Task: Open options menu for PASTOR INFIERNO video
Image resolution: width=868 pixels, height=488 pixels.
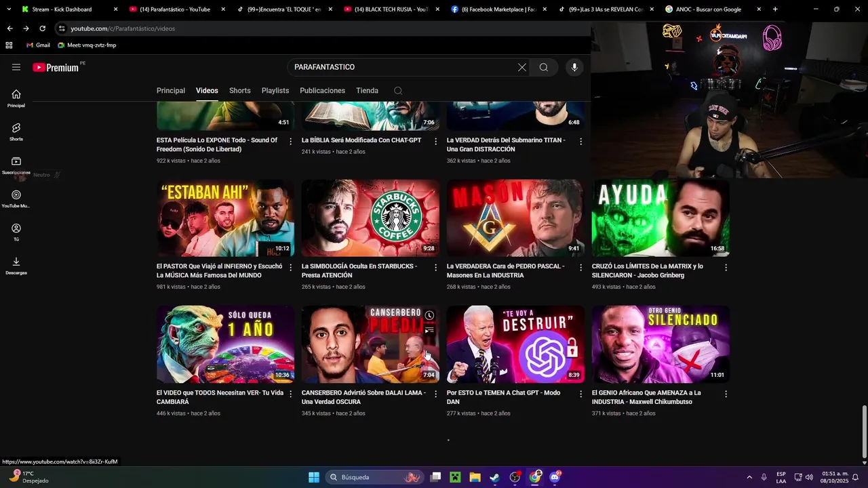Action: pos(291,268)
